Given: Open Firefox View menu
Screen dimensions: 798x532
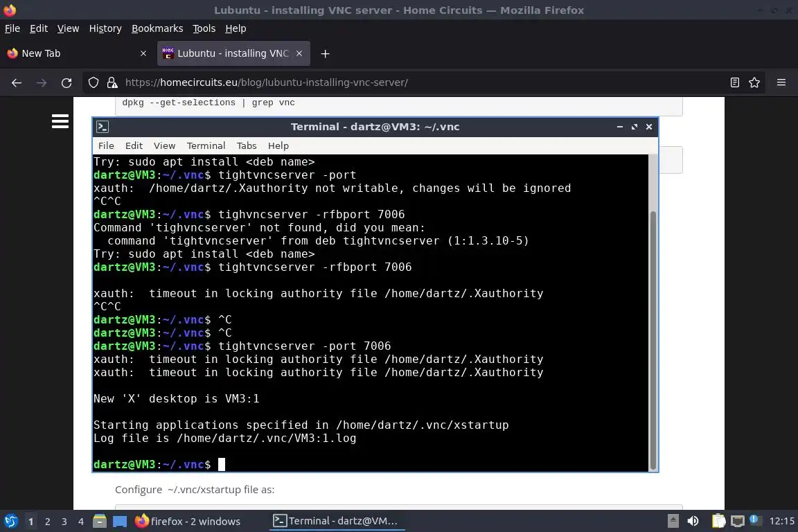Looking at the screenshot, I should tap(68, 28).
